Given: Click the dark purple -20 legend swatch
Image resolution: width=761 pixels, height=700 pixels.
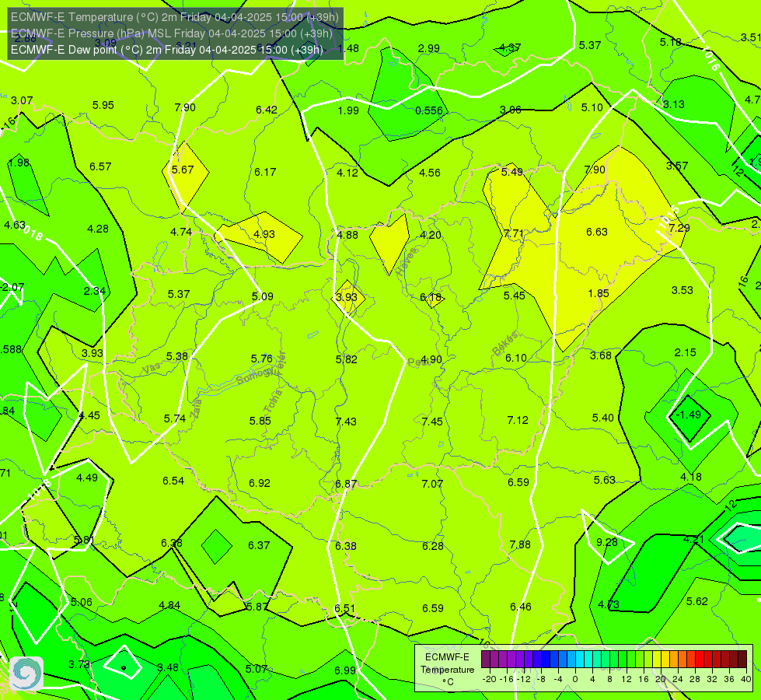Looking at the screenshot, I should pyautogui.click(x=485, y=660).
